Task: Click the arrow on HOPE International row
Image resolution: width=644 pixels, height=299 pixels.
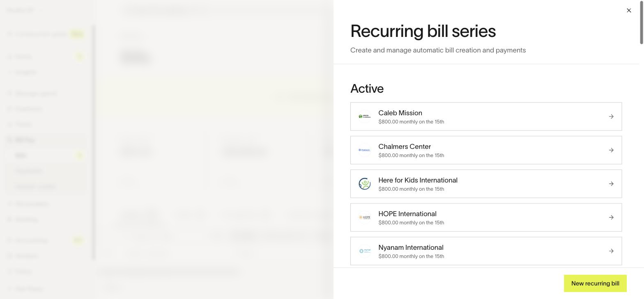Action: coord(611,217)
